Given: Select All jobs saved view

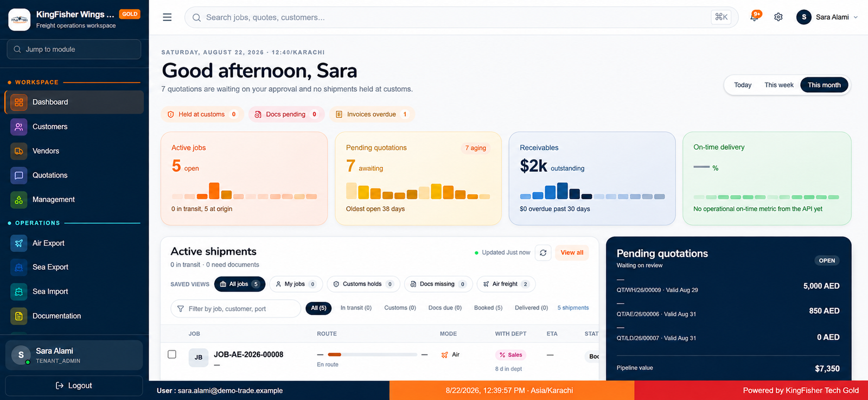Looking at the screenshot, I should coord(240,284).
